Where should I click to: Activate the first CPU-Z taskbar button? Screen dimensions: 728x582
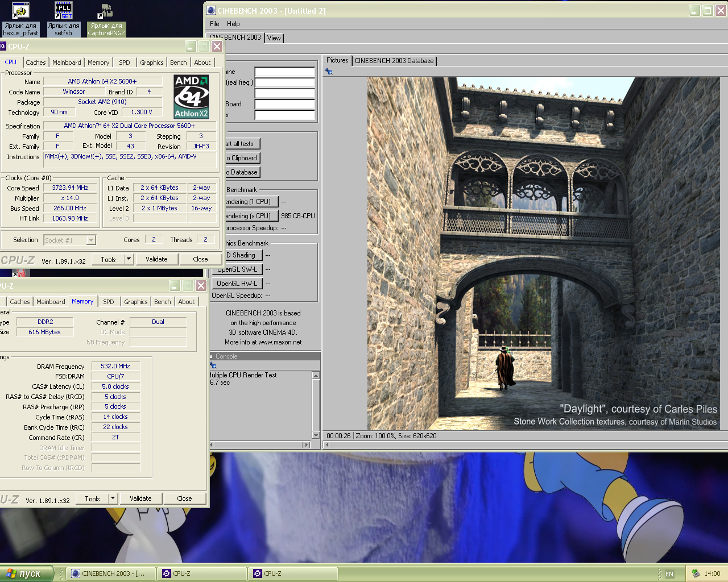pos(202,573)
